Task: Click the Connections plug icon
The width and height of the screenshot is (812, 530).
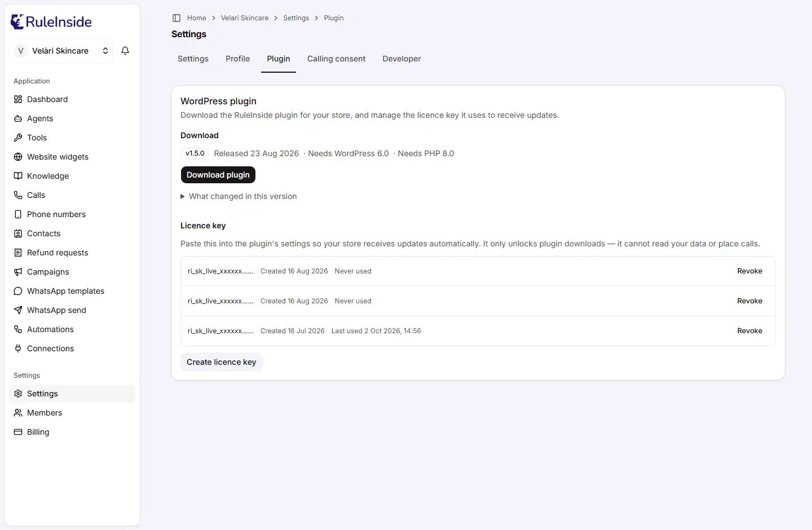Action: [x=18, y=348]
